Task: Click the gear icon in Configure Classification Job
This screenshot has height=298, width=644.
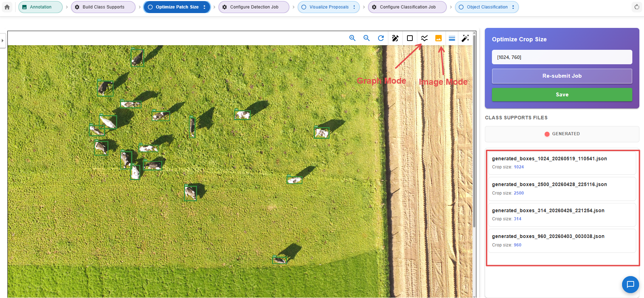Action: [x=374, y=7]
